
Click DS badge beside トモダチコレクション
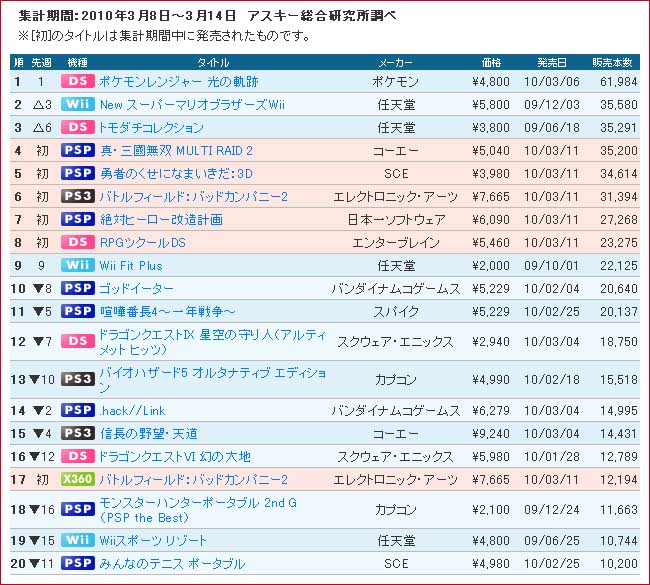tap(78, 127)
